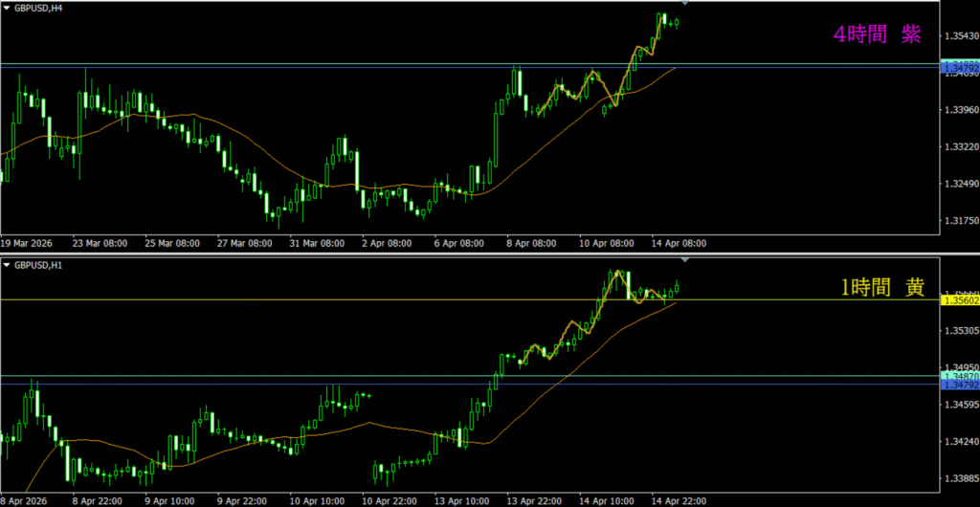The image size is (980, 507).
Task: Click the yellow 1時間 黄 text label
Action: 881,285
